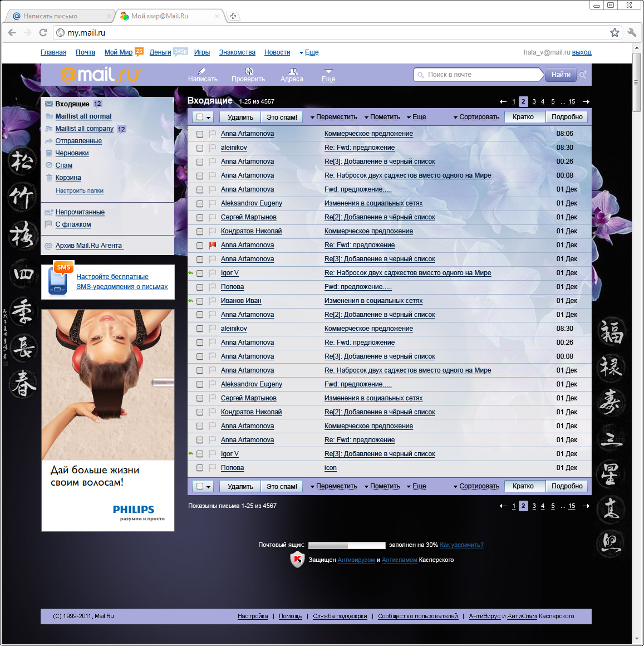Screen dimensions: 644x646
Task: Select checkbox for first aleinikov Re: Fwd: предложение
Action: pos(200,148)
